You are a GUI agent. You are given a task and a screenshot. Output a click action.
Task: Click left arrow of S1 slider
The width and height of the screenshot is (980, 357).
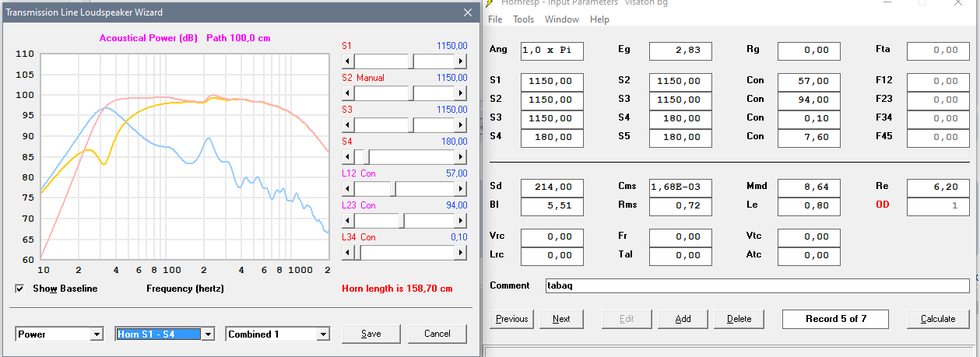[x=348, y=61]
